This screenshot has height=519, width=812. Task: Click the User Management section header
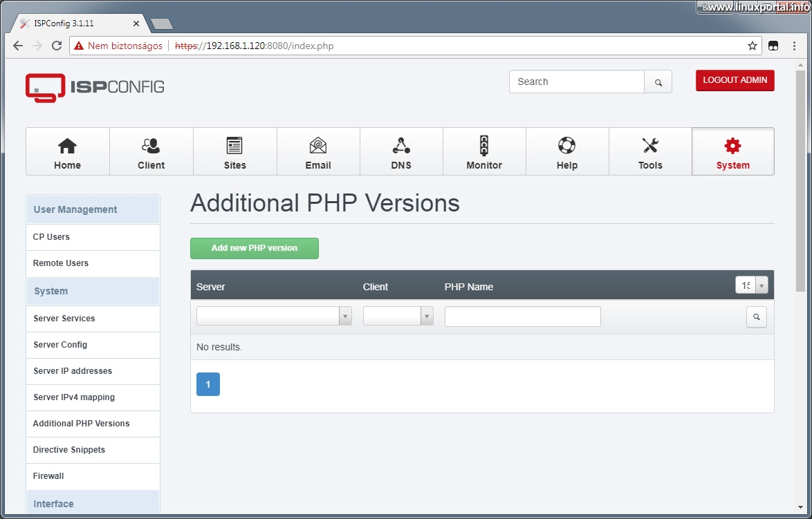pyautogui.click(x=93, y=209)
